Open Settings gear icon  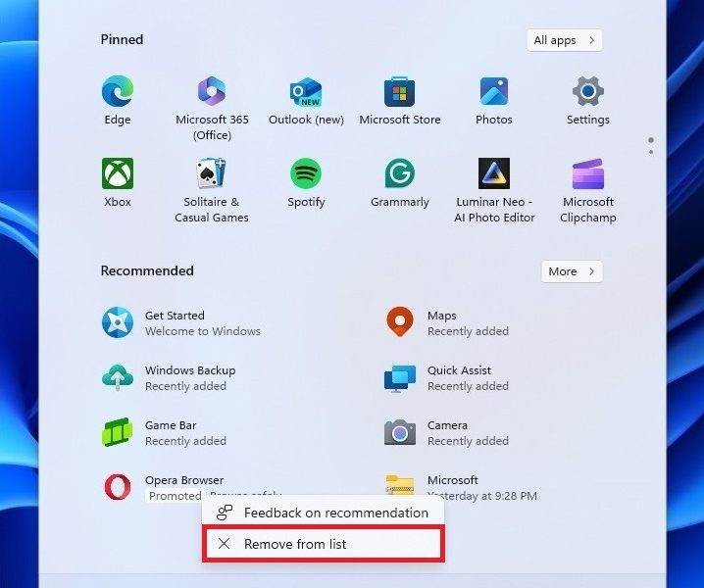[x=587, y=91]
